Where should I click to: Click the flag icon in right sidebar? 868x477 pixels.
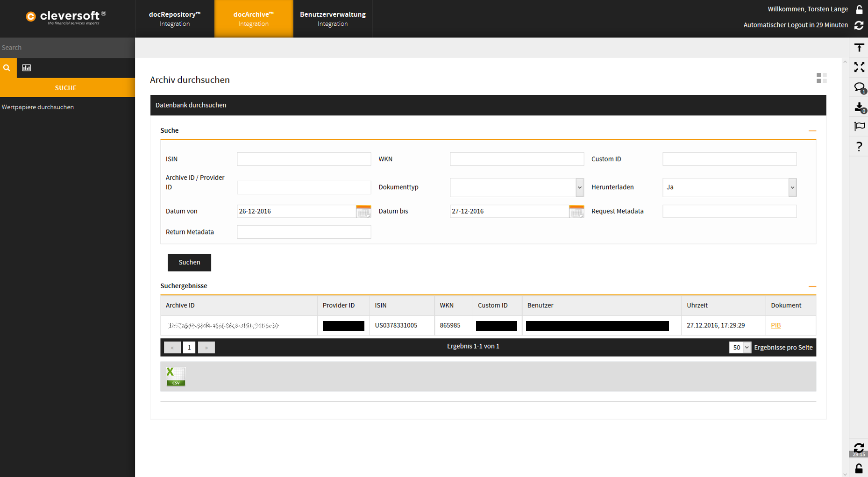click(x=859, y=127)
